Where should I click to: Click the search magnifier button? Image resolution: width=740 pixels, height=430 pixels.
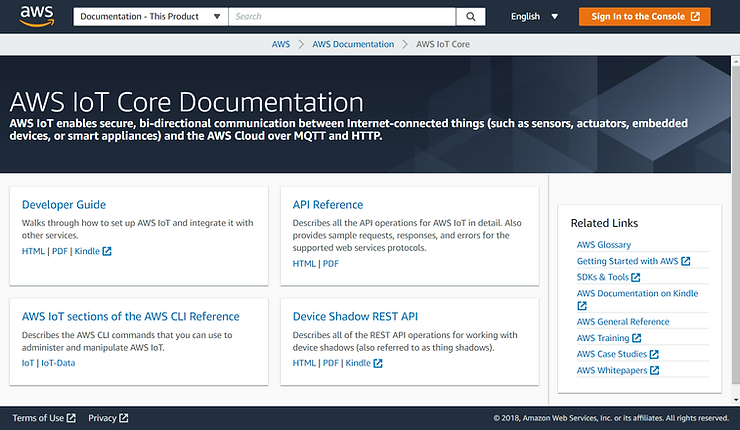471,17
